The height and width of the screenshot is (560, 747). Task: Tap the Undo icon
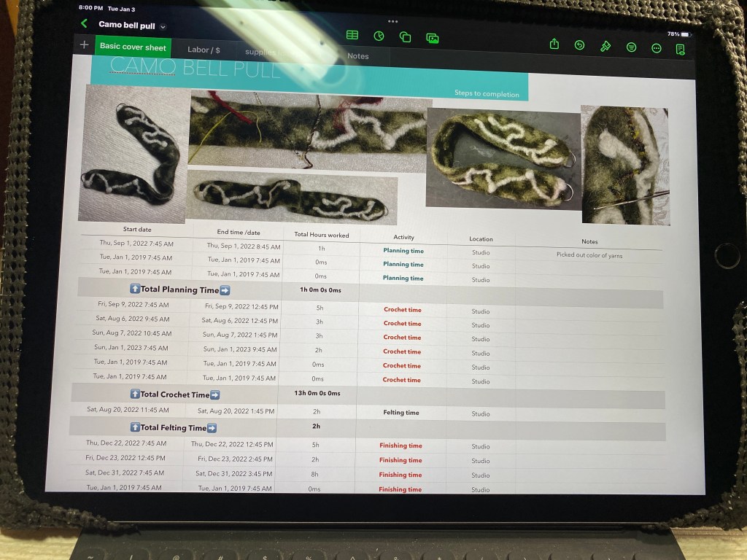click(x=579, y=45)
